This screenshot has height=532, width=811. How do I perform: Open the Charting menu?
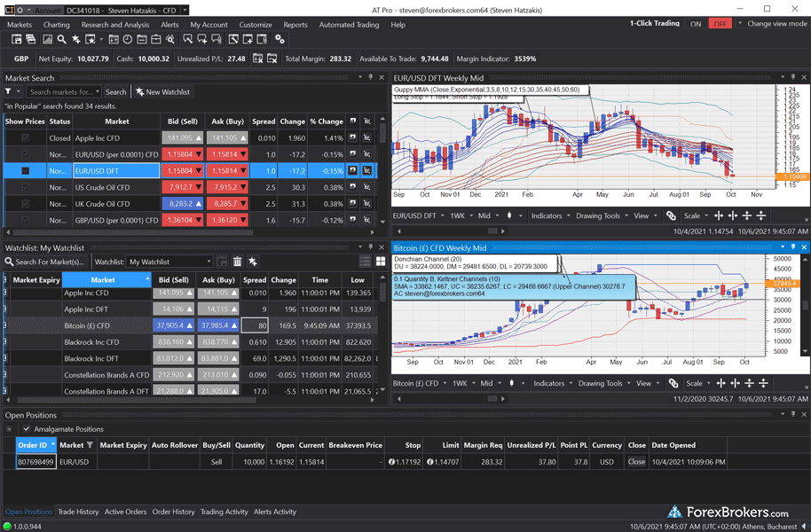(57, 24)
